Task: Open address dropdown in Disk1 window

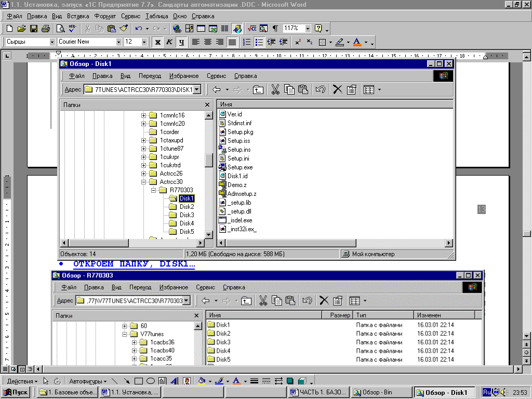Action: 197,89
